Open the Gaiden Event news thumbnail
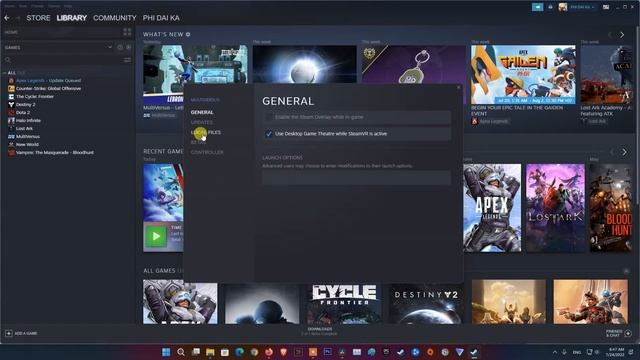This screenshot has height=360, width=640. tap(523, 74)
